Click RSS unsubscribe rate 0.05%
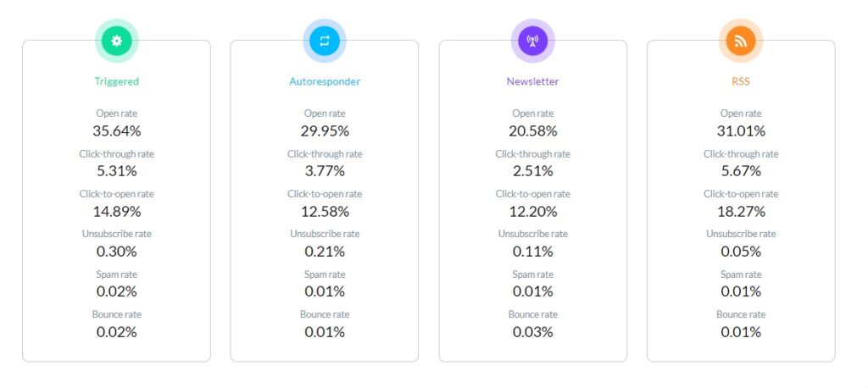The width and height of the screenshot is (868, 388). tap(741, 252)
